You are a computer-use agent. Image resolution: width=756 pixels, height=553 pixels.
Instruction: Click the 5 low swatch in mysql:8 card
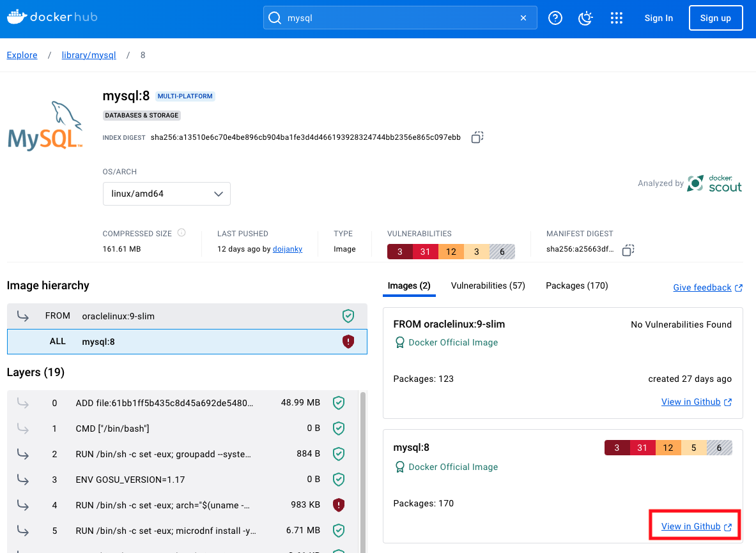(x=693, y=448)
